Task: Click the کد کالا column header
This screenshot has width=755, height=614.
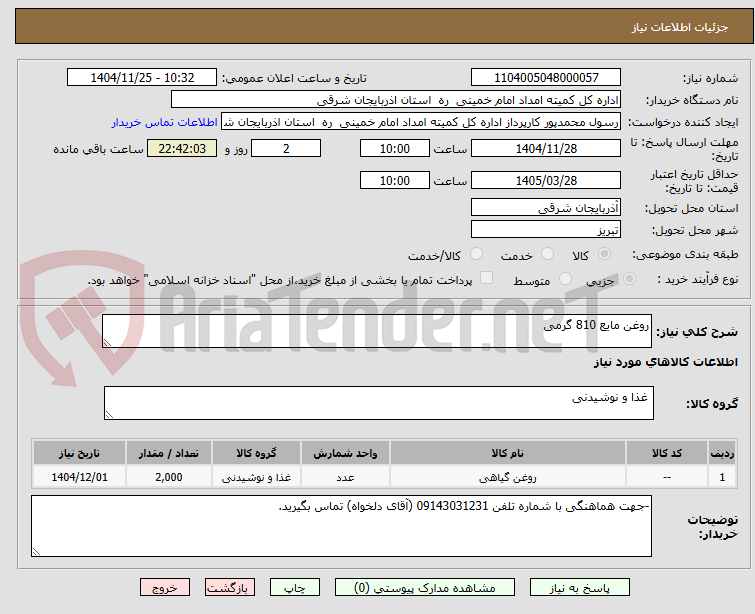Action: pyautogui.click(x=667, y=453)
